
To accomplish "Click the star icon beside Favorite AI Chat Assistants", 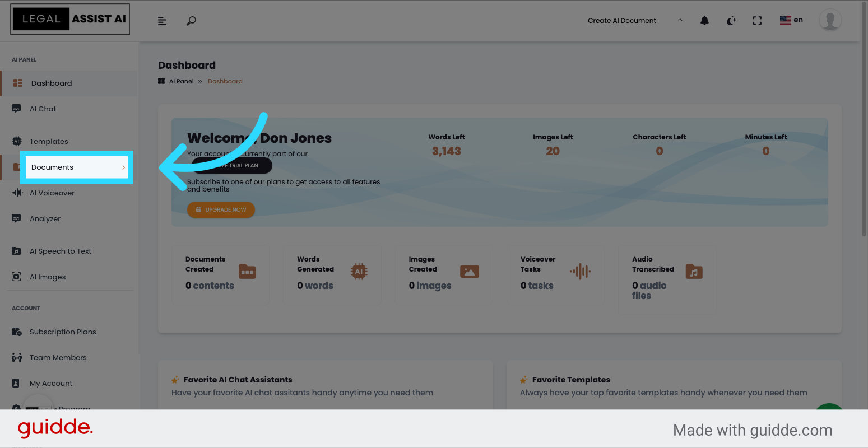I will pos(175,380).
